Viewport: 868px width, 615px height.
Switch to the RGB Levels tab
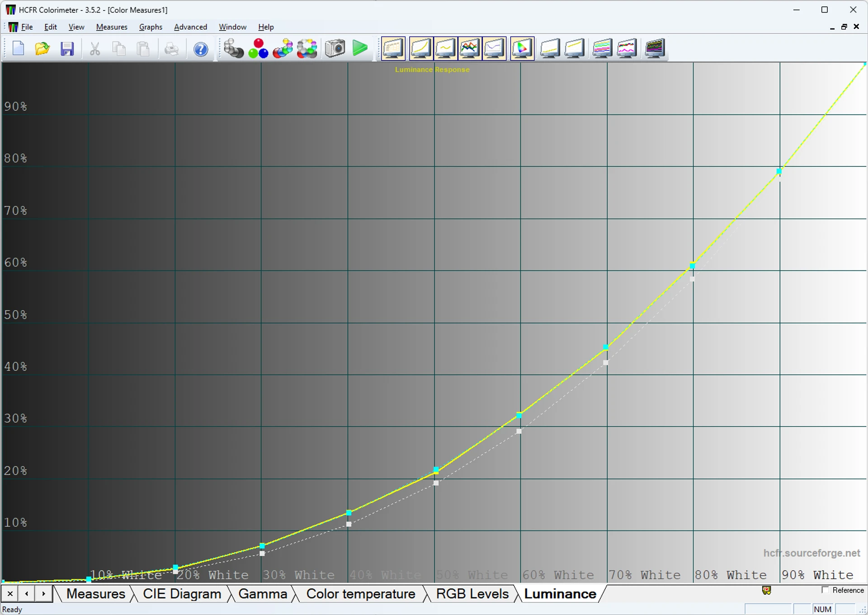coord(472,594)
